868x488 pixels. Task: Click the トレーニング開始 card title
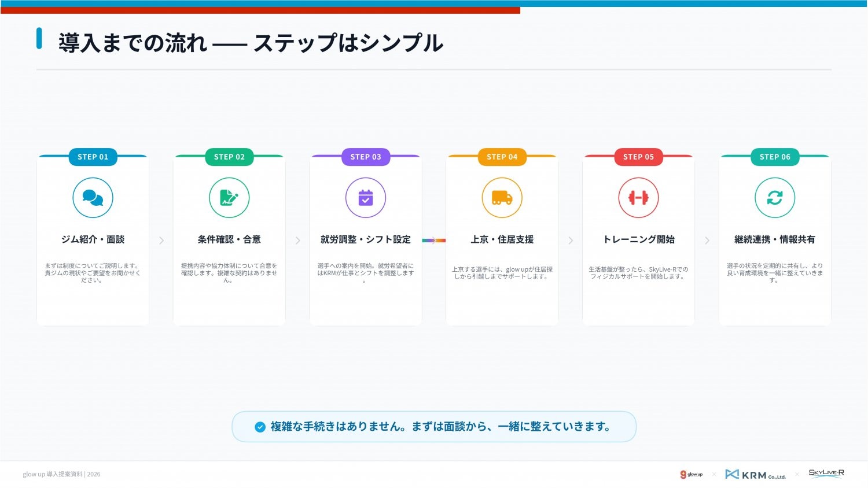(x=638, y=239)
